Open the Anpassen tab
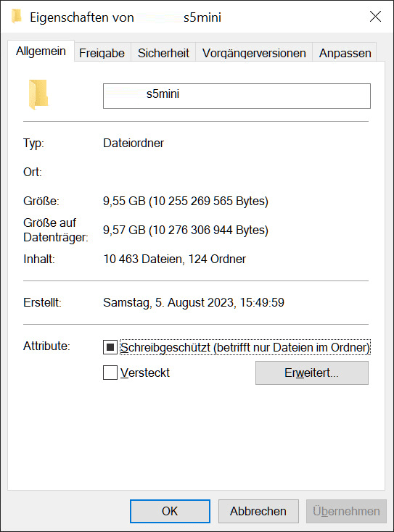394x532 pixels. 345,53
